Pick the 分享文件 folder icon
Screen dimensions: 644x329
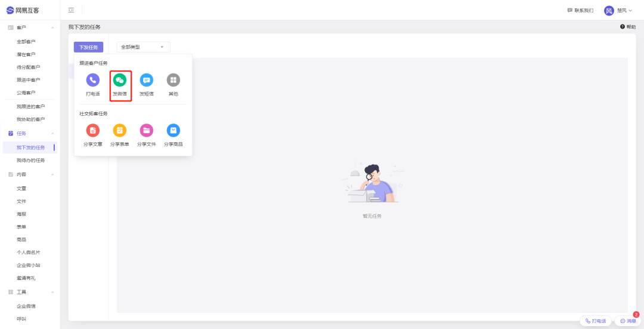pos(147,130)
